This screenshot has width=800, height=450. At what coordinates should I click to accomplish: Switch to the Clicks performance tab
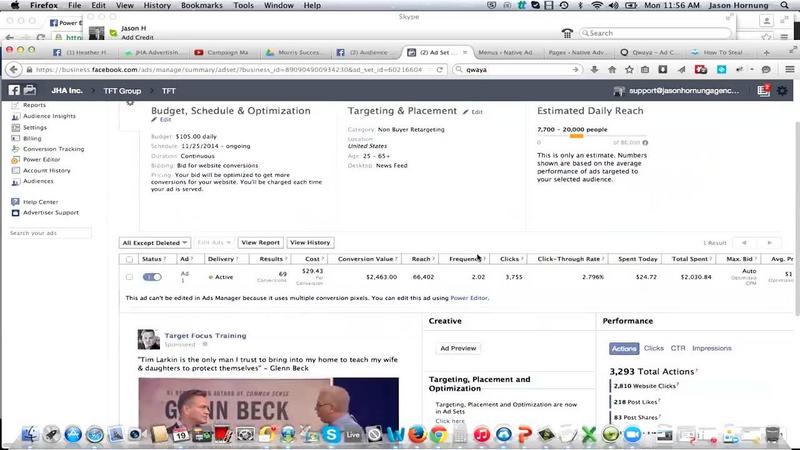point(654,348)
